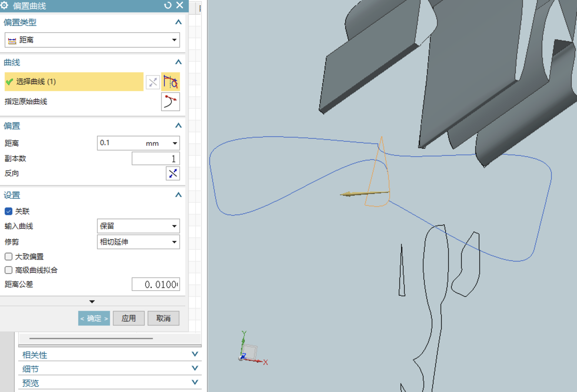
Task: Click the dialog collapse triangle
Action: pos(92,302)
